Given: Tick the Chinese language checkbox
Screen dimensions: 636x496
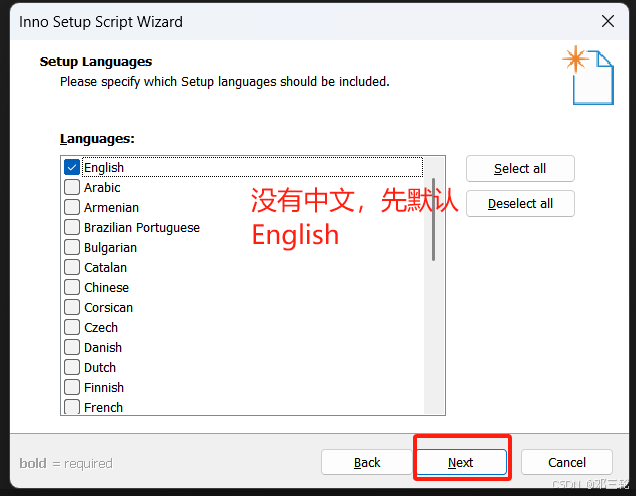Looking at the screenshot, I should tap(72, 287).
